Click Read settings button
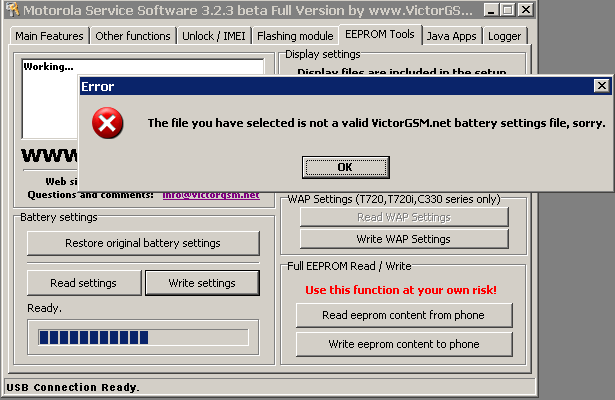This screenshot has height=400, width=615. [x=84, y=283]
